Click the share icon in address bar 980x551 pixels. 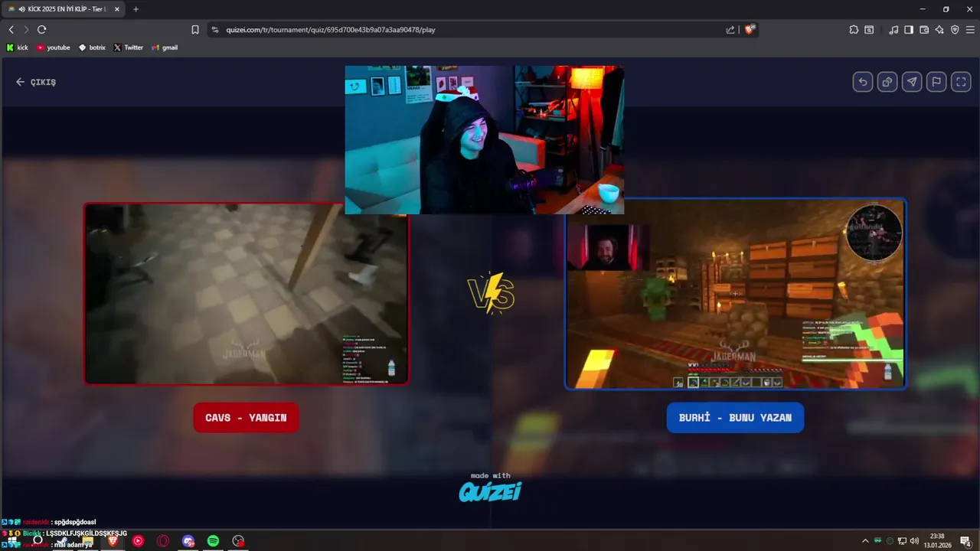[730, 30]
